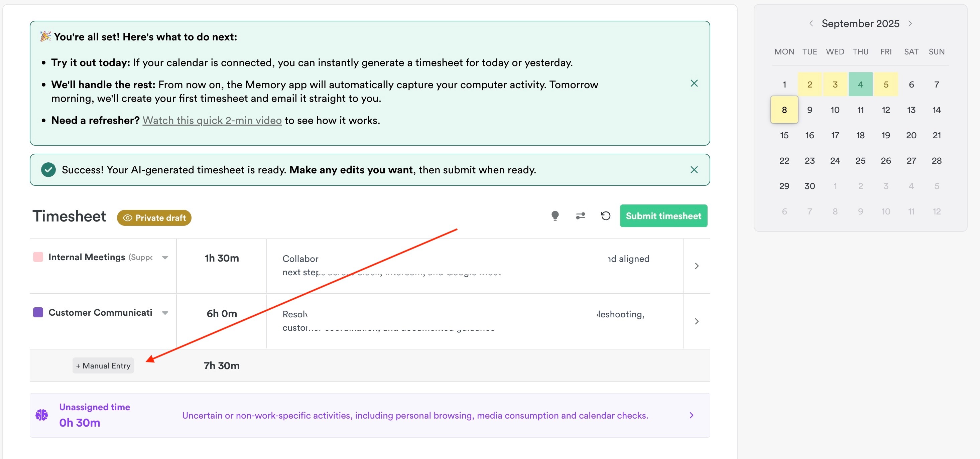Open the Internal Meetings category dropdown
The image size is (980, 459).
point(165,258)
